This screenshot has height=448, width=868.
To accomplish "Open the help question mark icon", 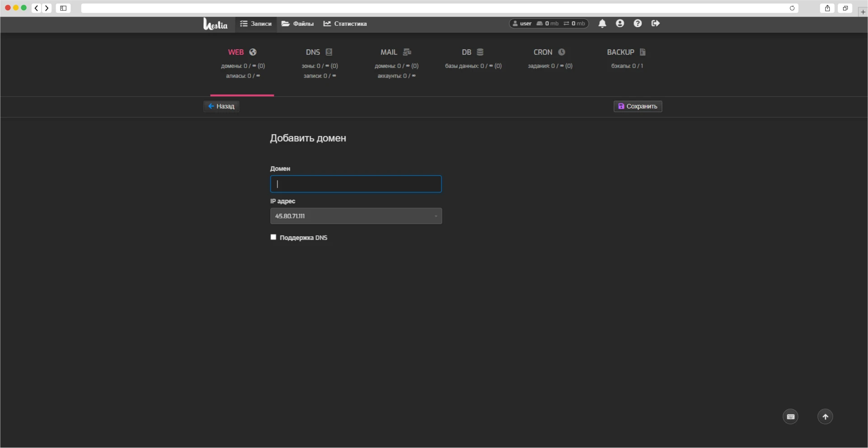I will (x=637, y=23).
